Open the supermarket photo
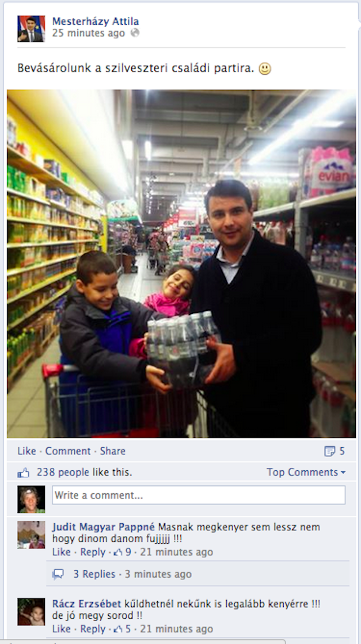The height and width of the screenshot is (644, 361). point(181,264)
